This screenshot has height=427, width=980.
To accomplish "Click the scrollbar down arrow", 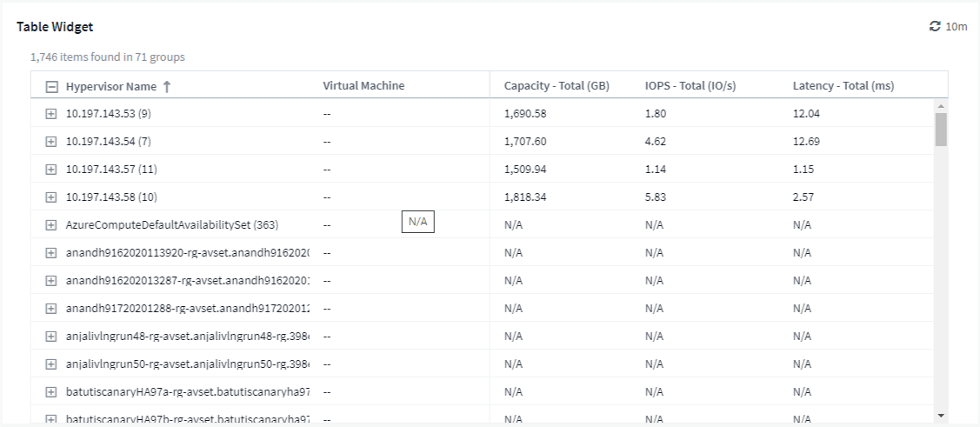I will pyautogui.click(x=941, y=416).
